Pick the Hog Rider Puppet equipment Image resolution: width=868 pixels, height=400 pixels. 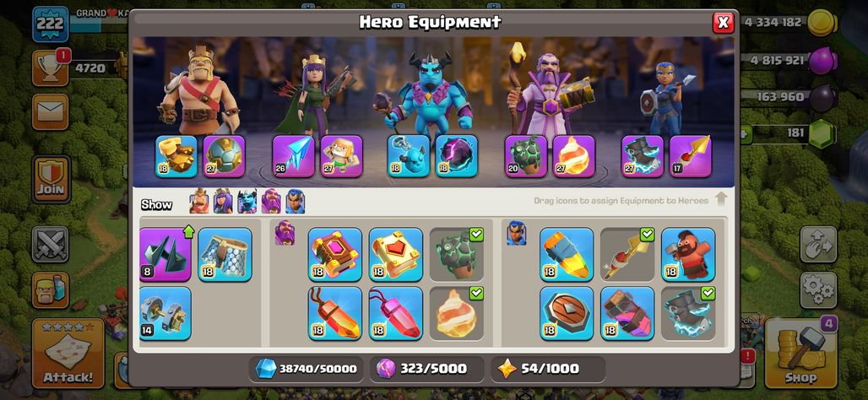(688, 255)
